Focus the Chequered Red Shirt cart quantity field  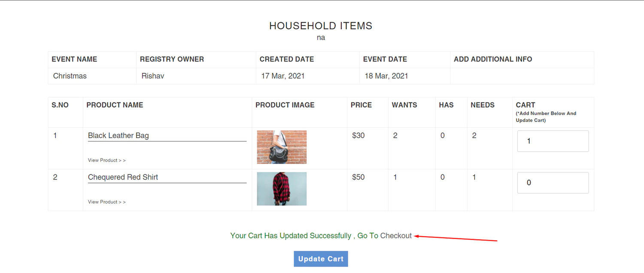553,183
